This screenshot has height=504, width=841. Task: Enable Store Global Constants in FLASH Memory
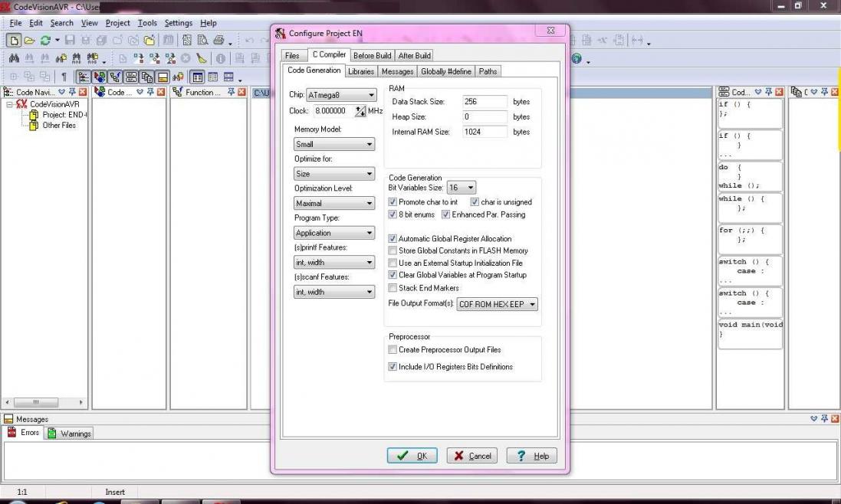click(393, 250)
